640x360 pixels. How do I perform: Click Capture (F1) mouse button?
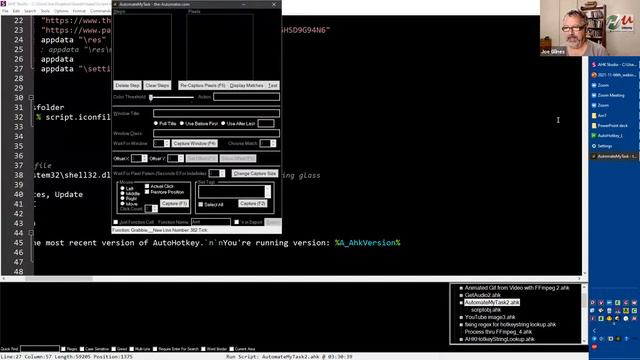174,203
